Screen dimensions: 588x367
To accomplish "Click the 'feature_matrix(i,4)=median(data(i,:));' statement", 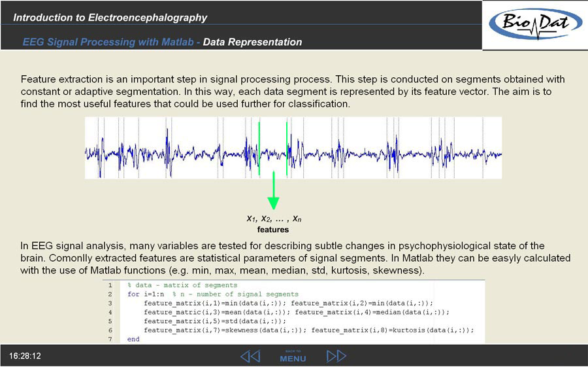I will click(x=372, y=312).
